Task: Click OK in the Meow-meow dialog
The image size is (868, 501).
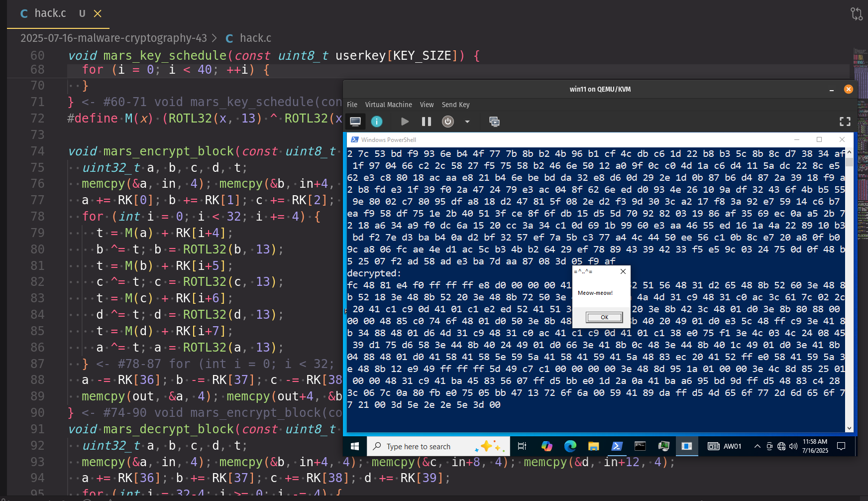Action: pos(604,317)
